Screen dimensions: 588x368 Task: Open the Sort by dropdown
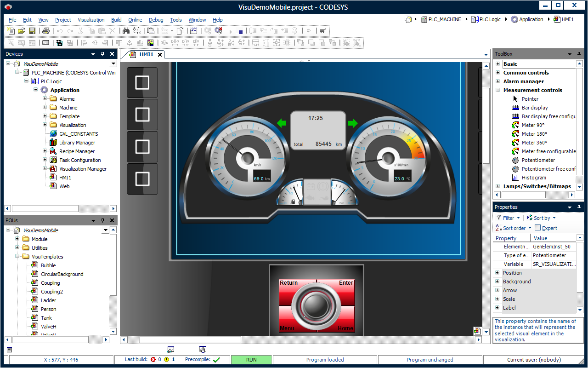[542, 218]
